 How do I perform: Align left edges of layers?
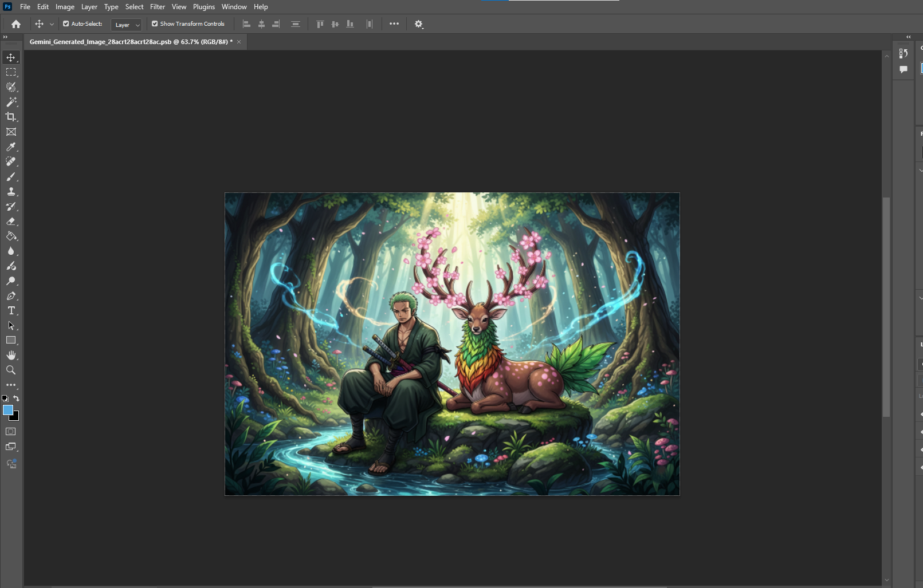(x=247, y=24)
